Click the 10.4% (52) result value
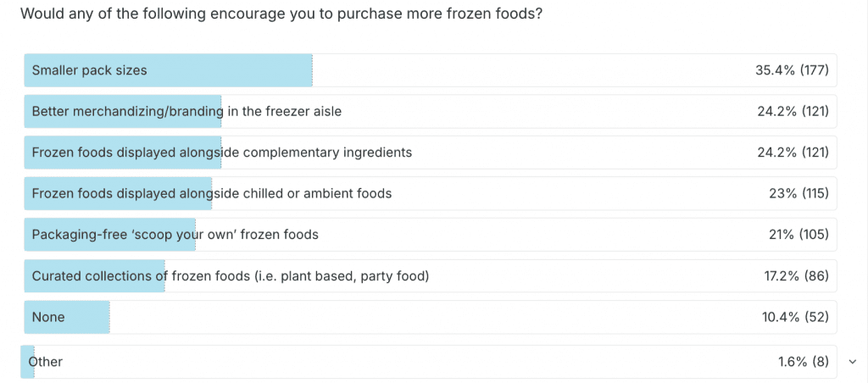Viewport: 868px width, 383px height. (x=794, y=317)
